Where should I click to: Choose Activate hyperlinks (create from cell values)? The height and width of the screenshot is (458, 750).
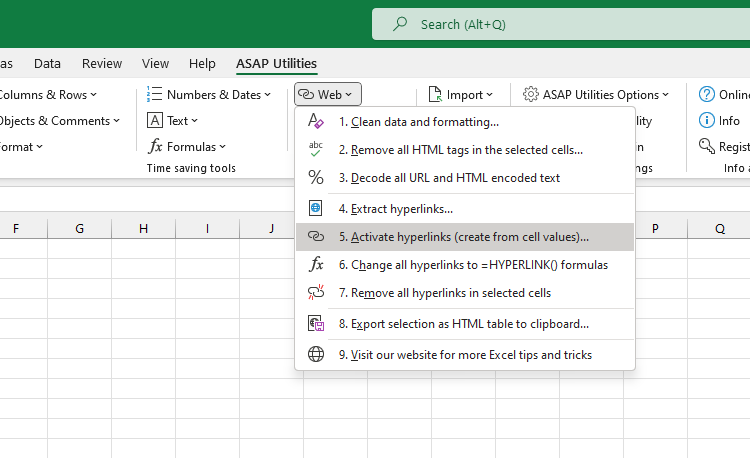click(465, 237)
